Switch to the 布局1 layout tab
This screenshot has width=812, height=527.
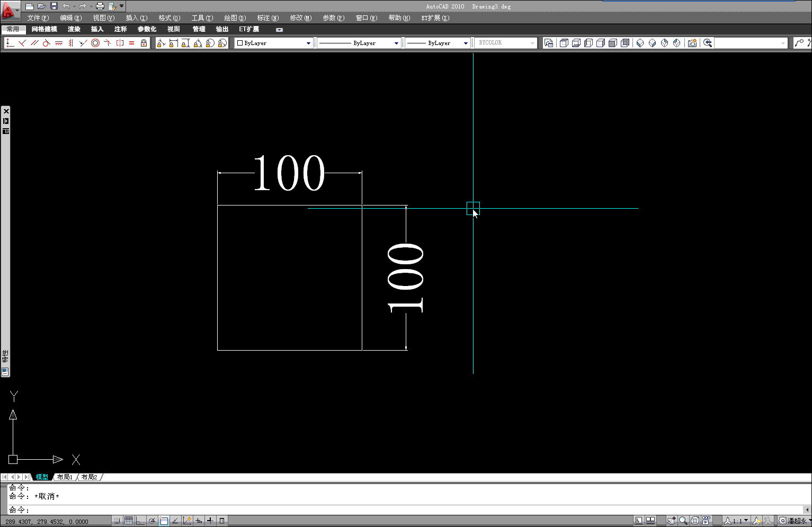point(65,477)
